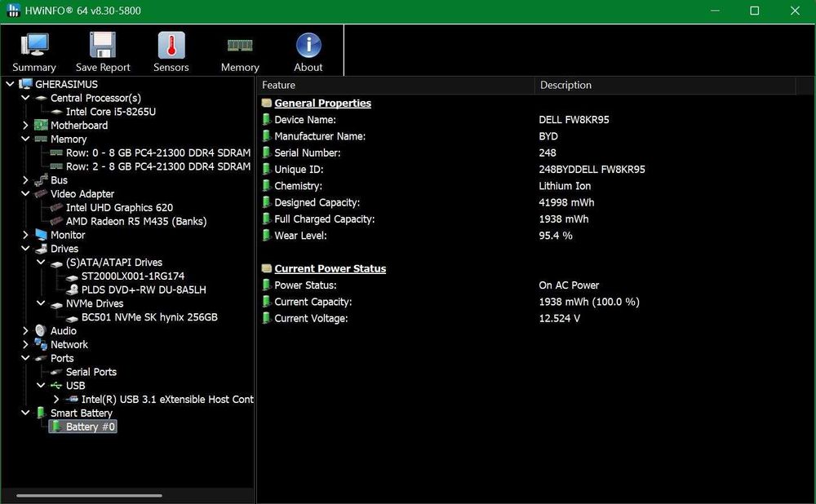Click the Network computers icon
This screenshot has width=816, height=504.
[41, 344]
